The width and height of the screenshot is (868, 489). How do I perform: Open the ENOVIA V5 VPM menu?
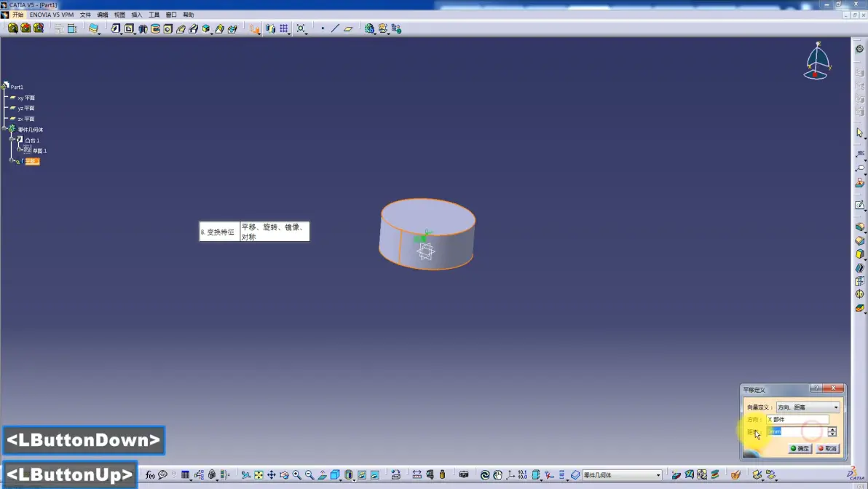(52, 15)
